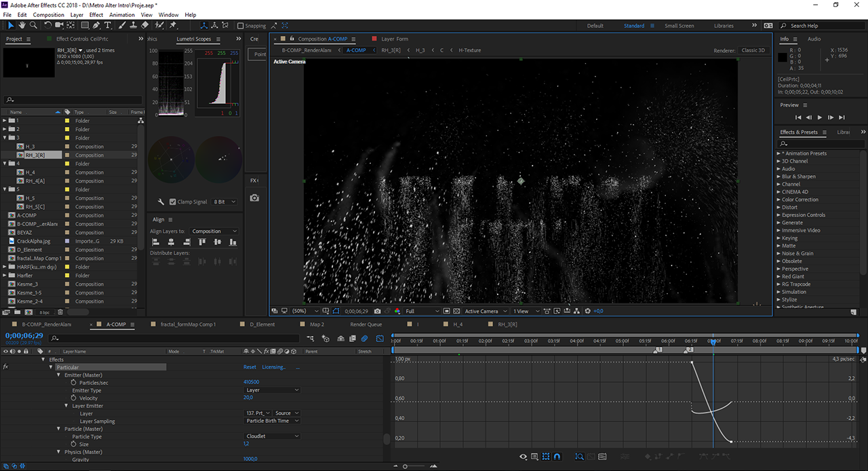The width and height of the screenshot is (868, 471).
Task: Open the Particle Type Cloudlet dropdown
Action: coord(273,436)
